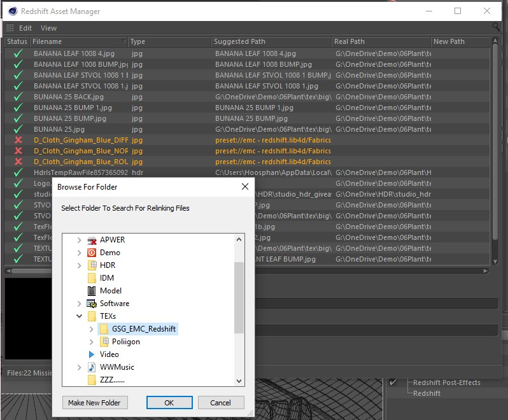The width and height of the screenshot is (508, 420).
Task: Close the Browse For Folder dialog
Action: [245, 186]
